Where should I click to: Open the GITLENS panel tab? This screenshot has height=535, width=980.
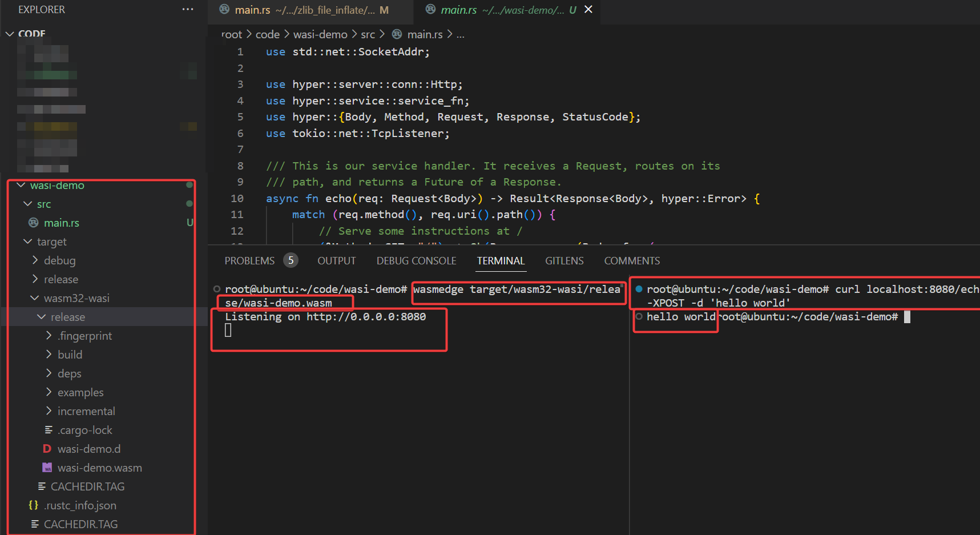[564, 261]
